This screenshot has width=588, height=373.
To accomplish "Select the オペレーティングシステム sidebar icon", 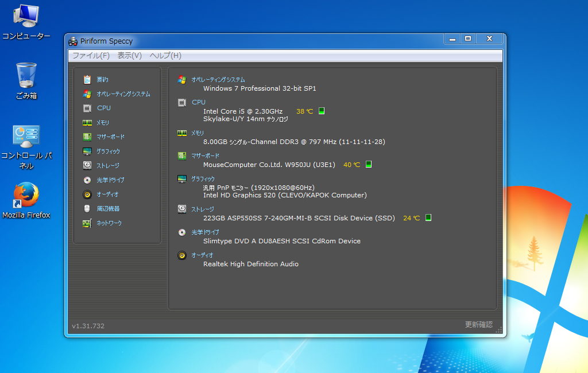I will pyautogui.click(x=87, y=94).
